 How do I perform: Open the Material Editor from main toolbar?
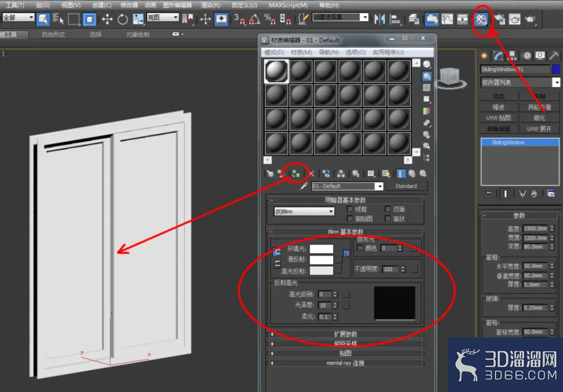[x=481, y=19]
